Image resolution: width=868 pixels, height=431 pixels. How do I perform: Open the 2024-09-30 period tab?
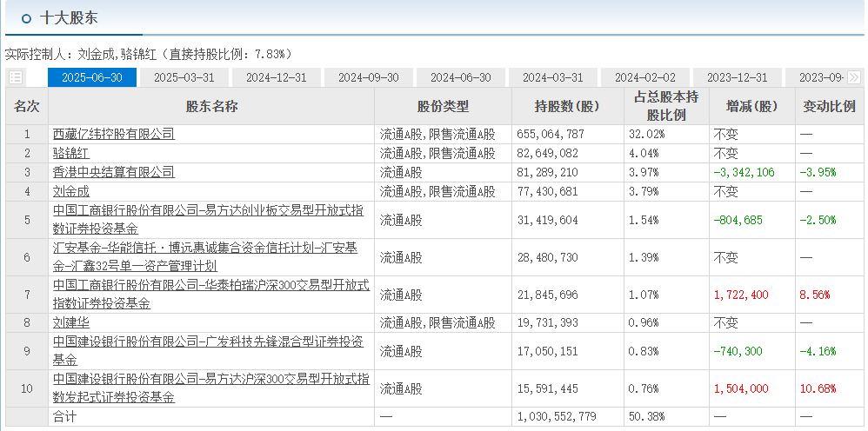point(369,77)
